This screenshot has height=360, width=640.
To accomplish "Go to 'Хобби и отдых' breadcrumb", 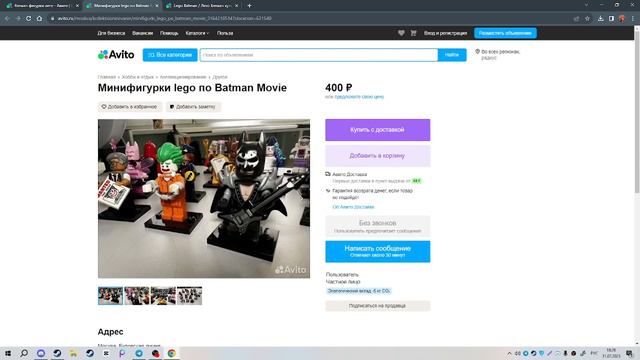I will (x=138, y=77).
